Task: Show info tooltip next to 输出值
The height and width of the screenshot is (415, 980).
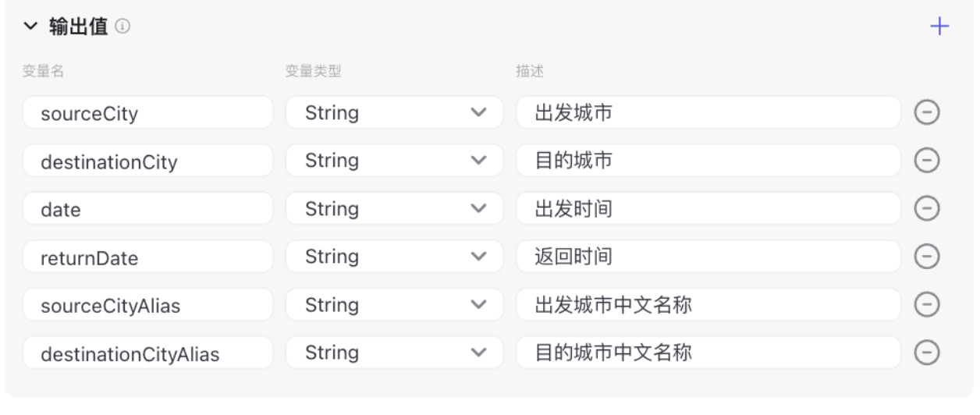Action: pos(123,27)
